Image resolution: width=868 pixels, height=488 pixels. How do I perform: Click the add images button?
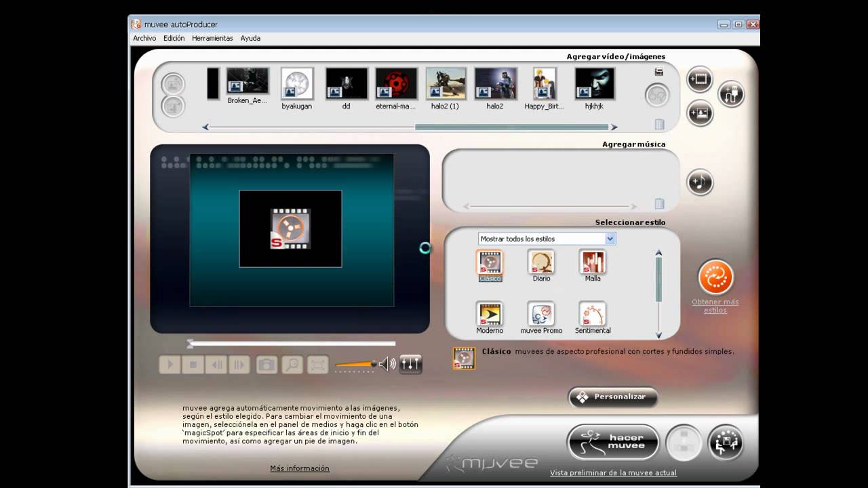[x=700, y=113]
